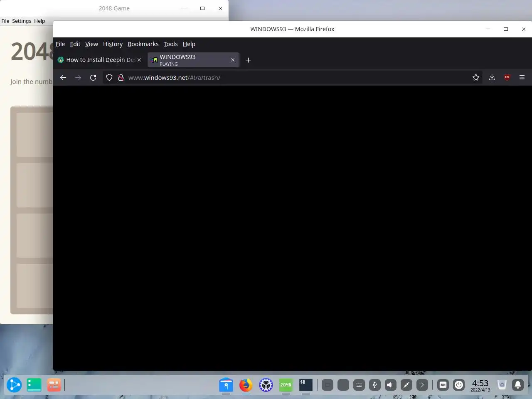Open Help menu in 2048 Game window
Viewport: 532px width, 399px height.
(x=39, y=21)
